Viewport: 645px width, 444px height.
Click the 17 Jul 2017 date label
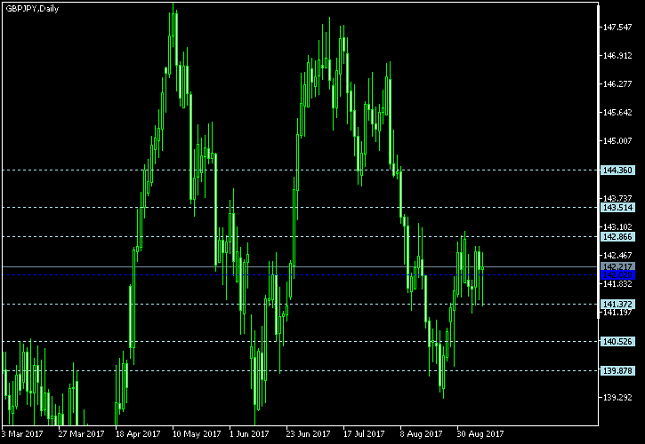point(364,434)
